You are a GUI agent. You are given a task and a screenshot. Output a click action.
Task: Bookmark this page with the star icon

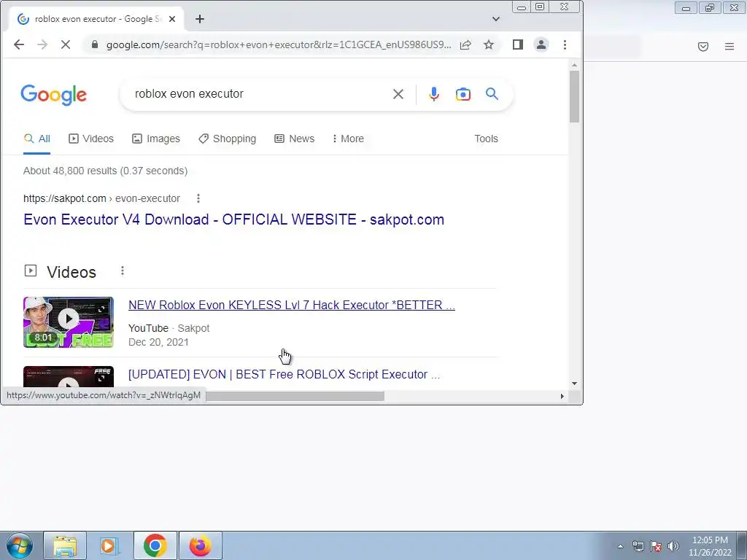[x=489, y=44]
